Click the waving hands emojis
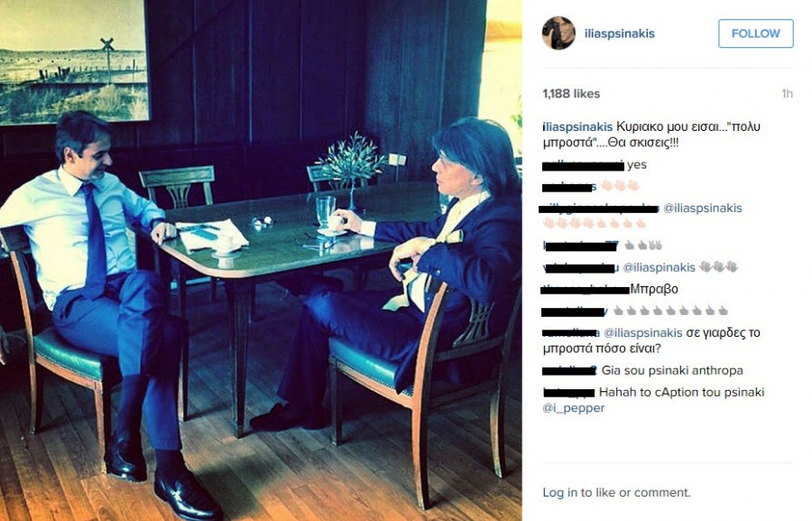The height and width of the screenshot is (521, 812). pyautogui.click(x=718, y=267)
